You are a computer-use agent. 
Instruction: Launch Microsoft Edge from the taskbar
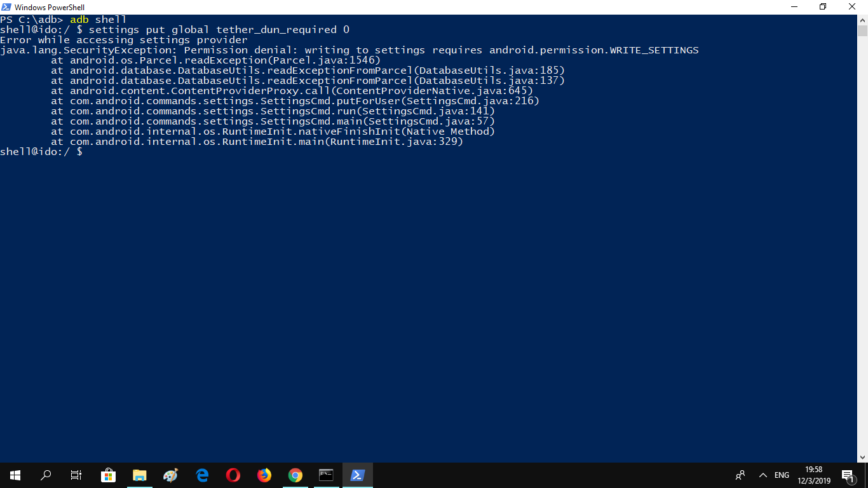(x=202, y=475)
